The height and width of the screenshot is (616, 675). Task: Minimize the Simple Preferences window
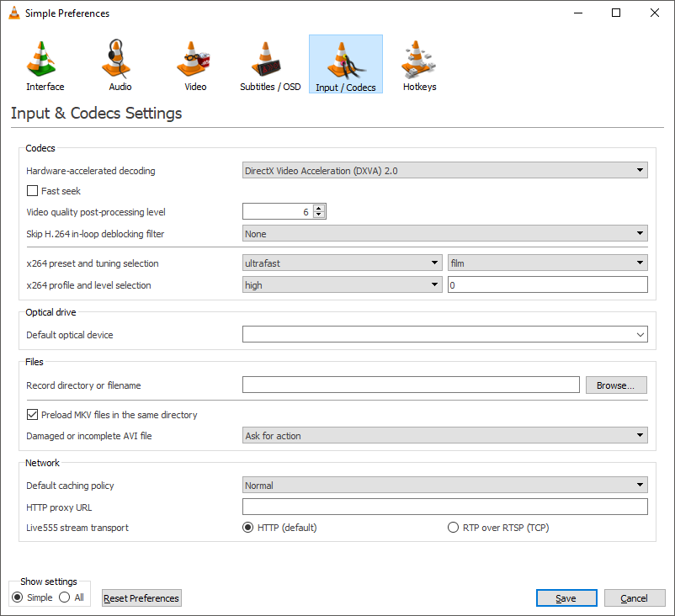578,13
